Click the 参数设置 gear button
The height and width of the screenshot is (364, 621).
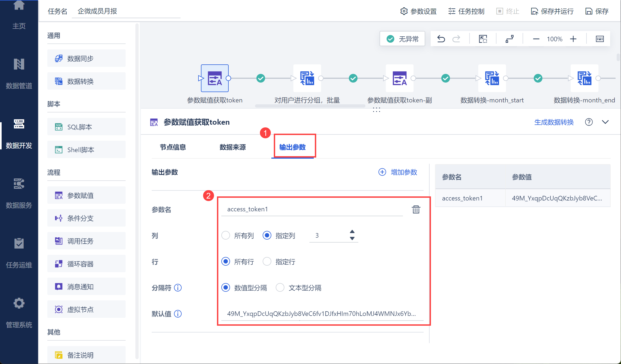click(x=418, y=11)
